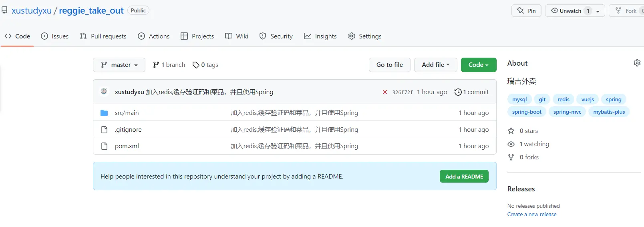Expand the Unwatch dropdown arrow

(x=598, y=11)
